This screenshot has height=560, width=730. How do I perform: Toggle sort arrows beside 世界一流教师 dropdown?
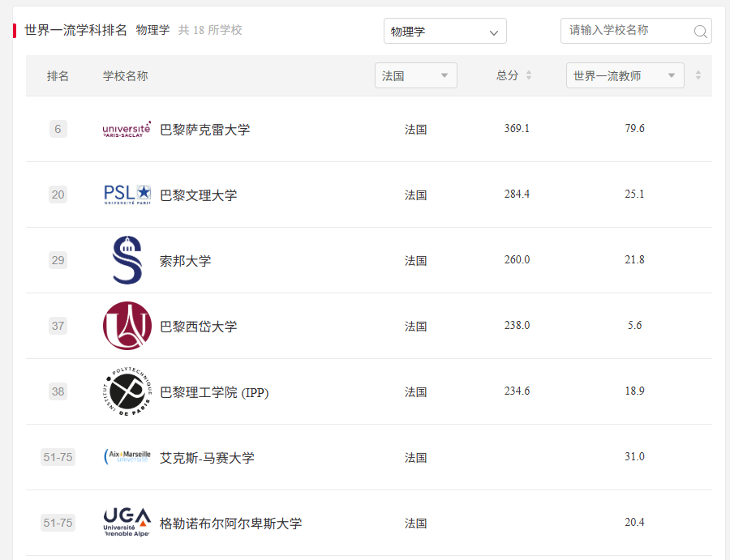[x=698, y=75]
